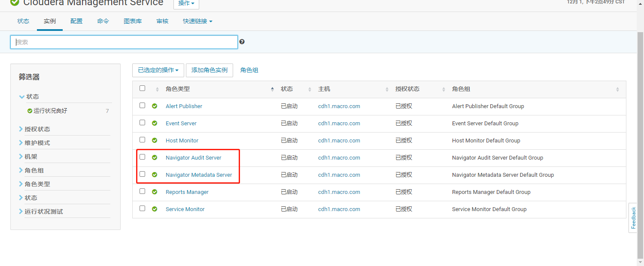This screenshot has width=644, height=266.
Task: Click Service Monitor green status icon
Action: 155,209
